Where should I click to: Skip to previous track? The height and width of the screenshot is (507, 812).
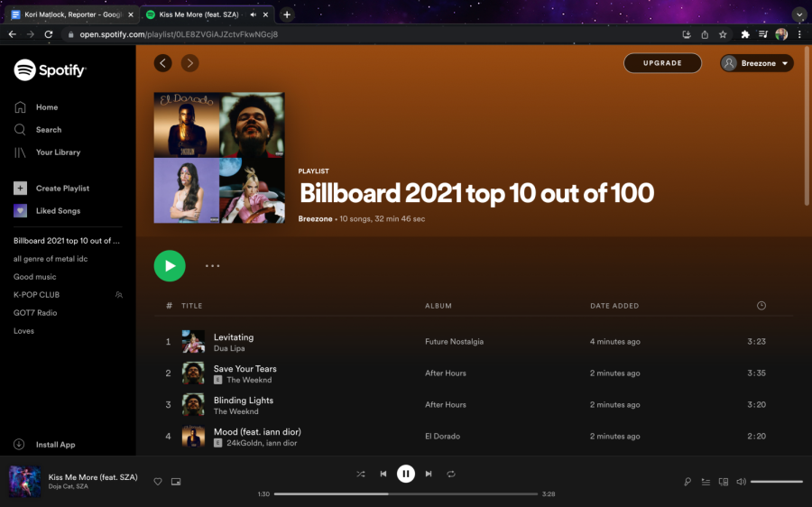pyautogui.click(x=383, y=474)
